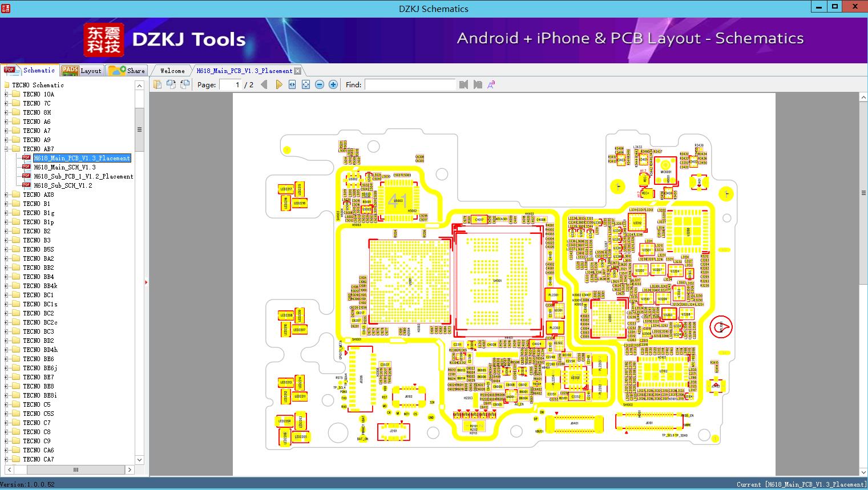Screen dimensions: 868x490
Task: Close the H618_Main_PCB_V1.3_Placement tab
Action: click(298, 71)
